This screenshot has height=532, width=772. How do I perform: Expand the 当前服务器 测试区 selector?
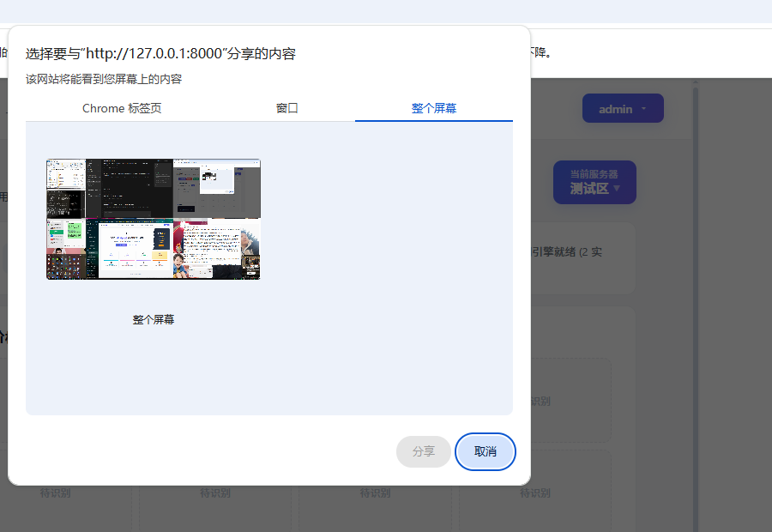(594, 182)
